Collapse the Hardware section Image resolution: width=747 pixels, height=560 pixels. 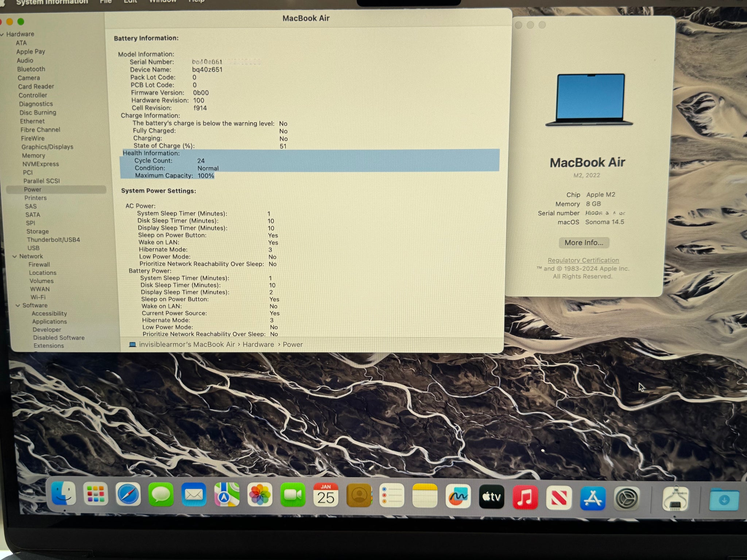[x=2, y=34]
